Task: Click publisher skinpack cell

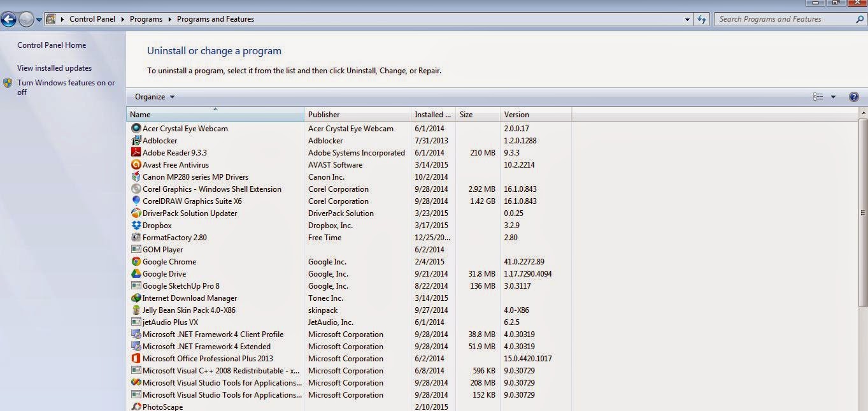Action: [x=323, y=310]
